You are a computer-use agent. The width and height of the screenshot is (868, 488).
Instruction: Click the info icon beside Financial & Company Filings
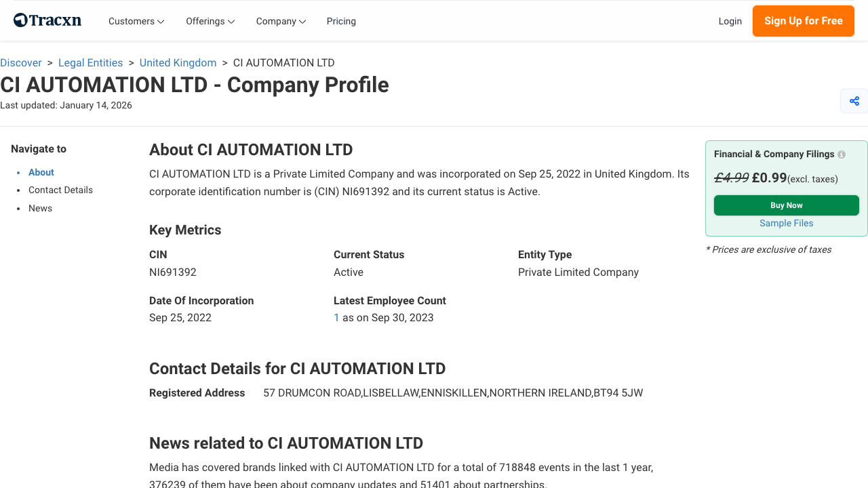point(841,155)
